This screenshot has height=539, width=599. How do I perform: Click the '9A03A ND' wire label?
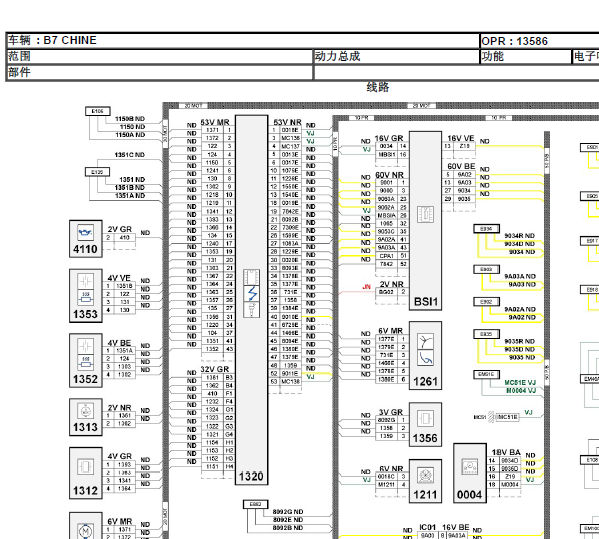point(520,276)
